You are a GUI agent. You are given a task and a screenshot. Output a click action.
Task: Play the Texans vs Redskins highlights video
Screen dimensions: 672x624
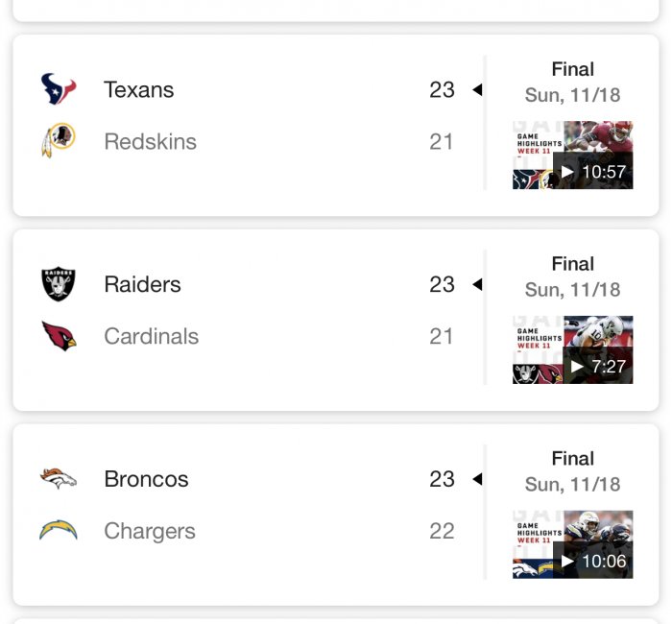click(x=573, y=156)
